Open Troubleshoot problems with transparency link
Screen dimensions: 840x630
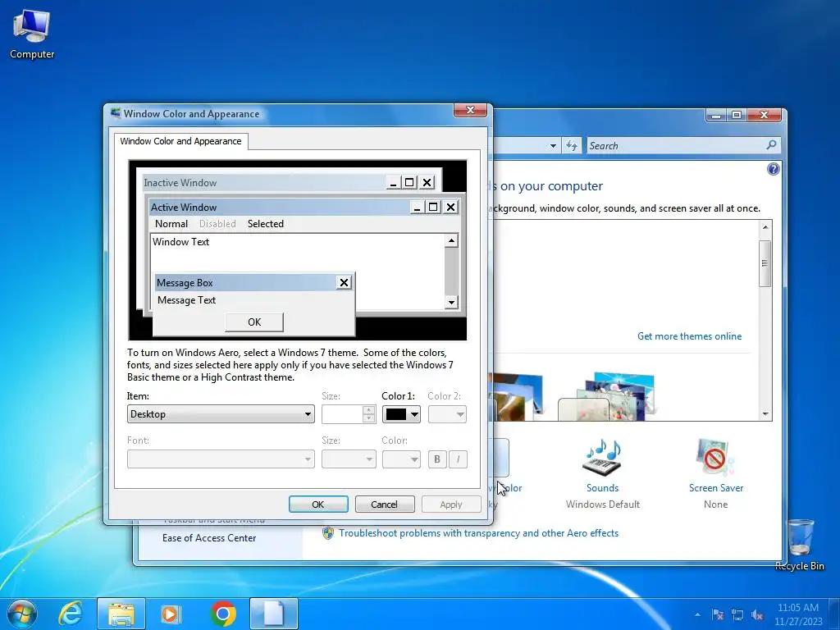478,533
